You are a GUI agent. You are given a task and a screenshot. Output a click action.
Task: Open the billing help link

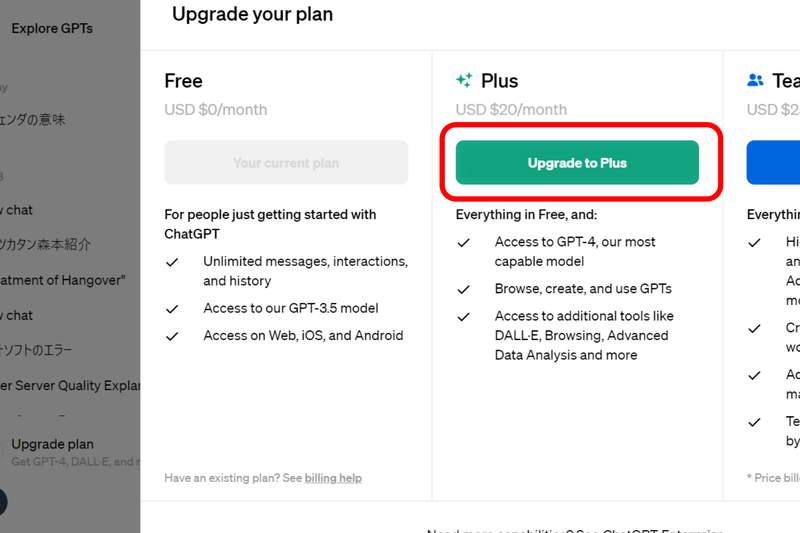point(333,478)
